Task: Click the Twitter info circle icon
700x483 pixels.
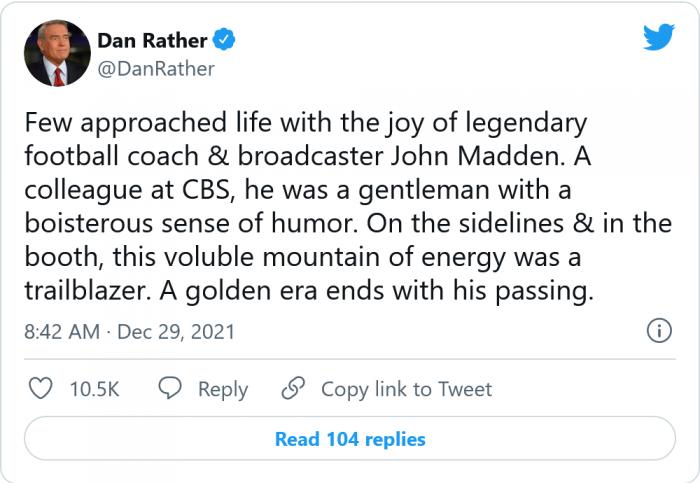Action: tap(658, 332)
